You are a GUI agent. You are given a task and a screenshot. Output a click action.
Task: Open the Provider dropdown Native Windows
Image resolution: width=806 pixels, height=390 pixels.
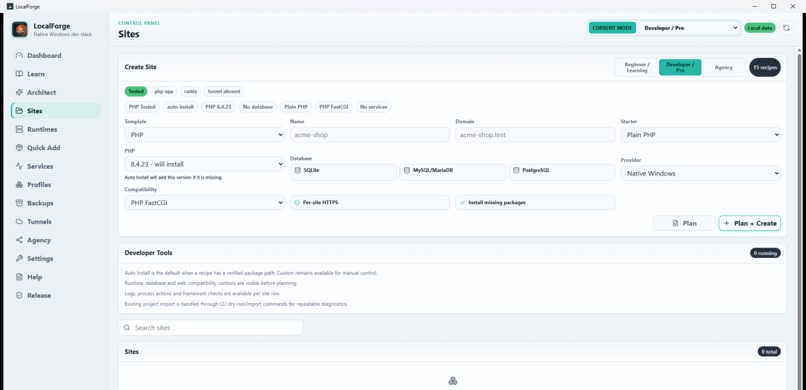coord(701,173)
